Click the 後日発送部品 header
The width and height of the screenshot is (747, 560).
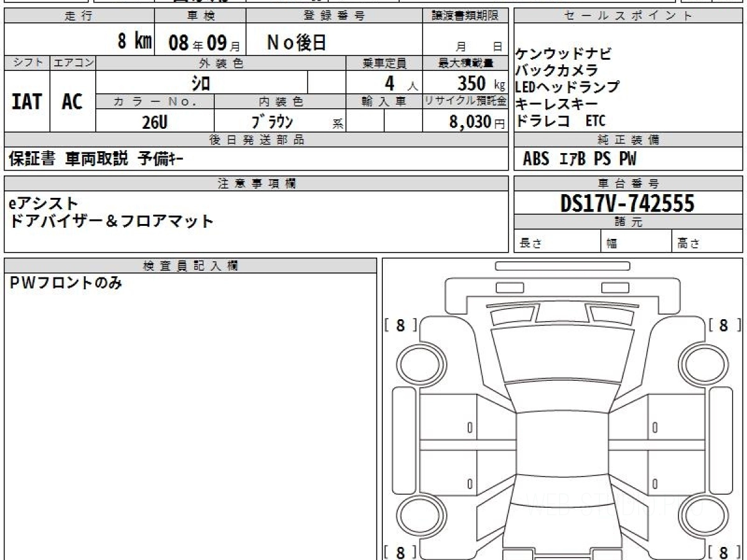[256, 140]
